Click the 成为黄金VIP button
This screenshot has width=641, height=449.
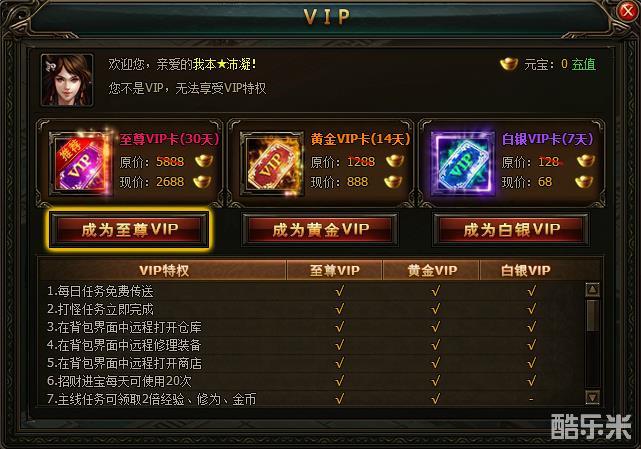(x=320, y=230)
